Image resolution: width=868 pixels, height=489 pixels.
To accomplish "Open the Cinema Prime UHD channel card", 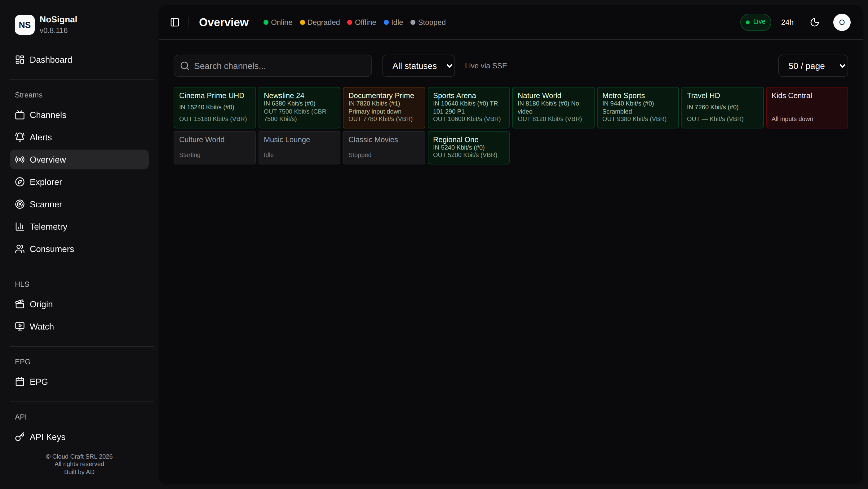I will 215,108.
